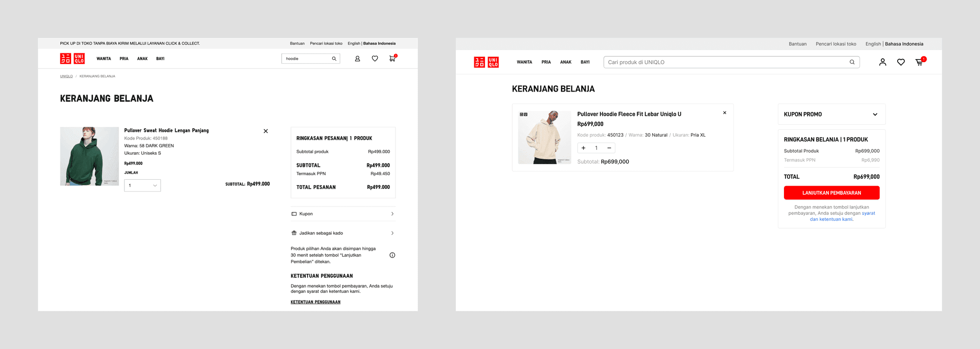Switch to English on right page

click(873, 44)
